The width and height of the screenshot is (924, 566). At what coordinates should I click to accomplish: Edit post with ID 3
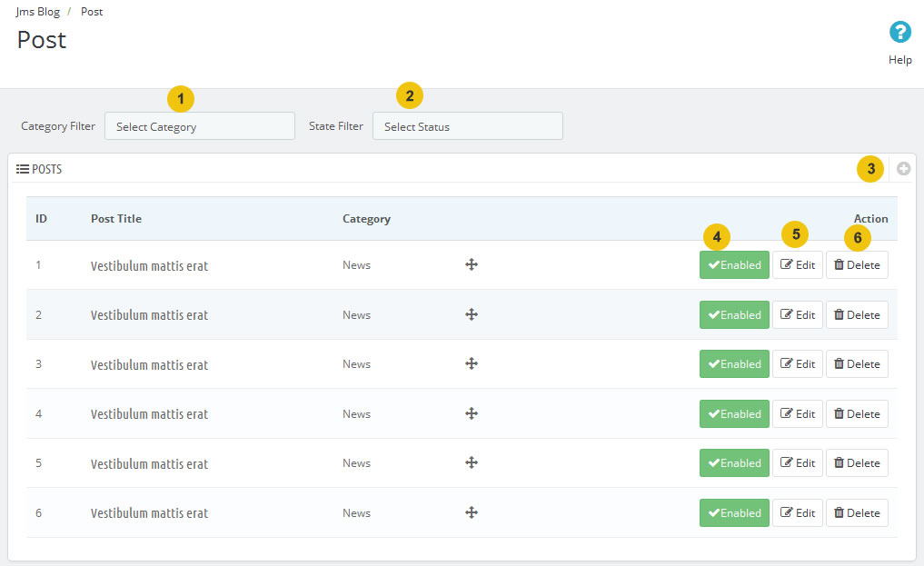coord(798,364)
